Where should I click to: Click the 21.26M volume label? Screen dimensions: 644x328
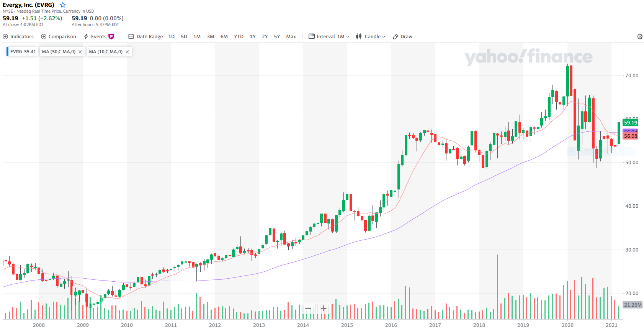pyautogui.click(x=633, y=305)
